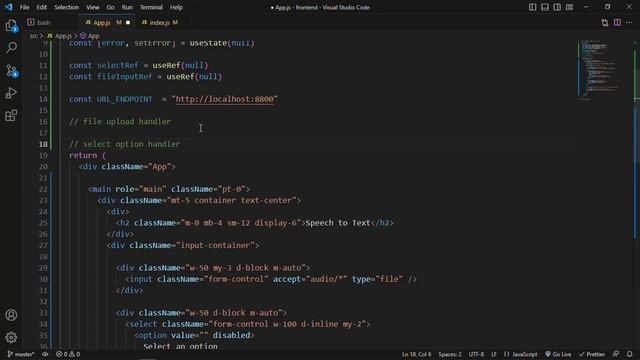Screen dimensions: 640x360
Task: Click URL_ENDPOINT constant name
Action: pos(124,99)
